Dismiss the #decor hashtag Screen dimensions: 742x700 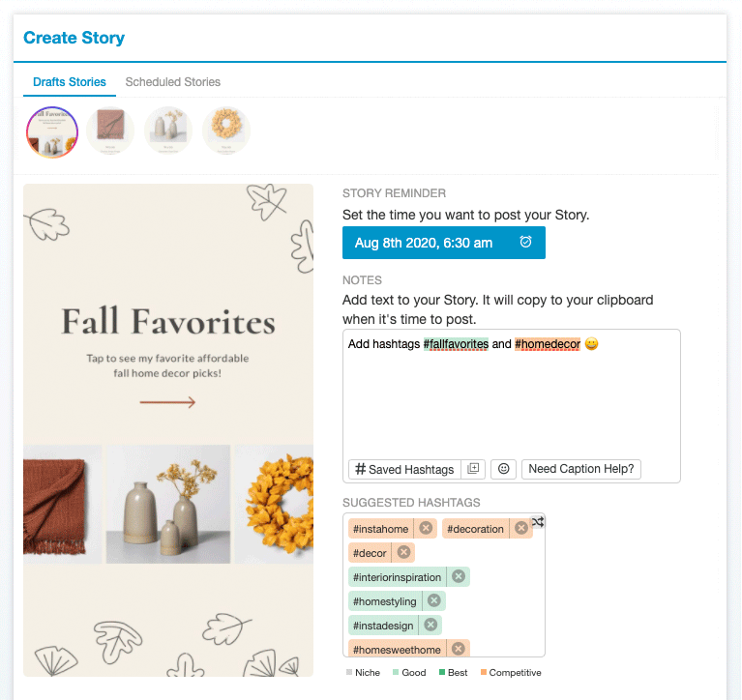point(403,553)
